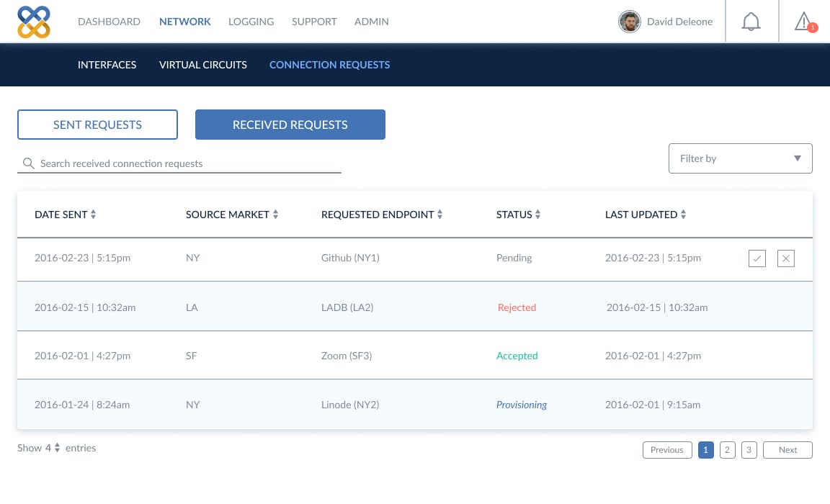Click the SF source market cell
The width and height of the screenshot is (830, 504).
coord(191,356)
